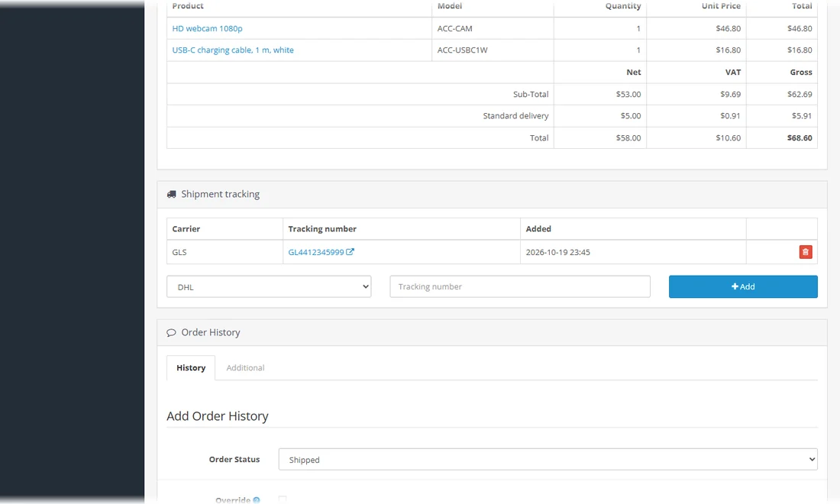Open the Order Status dropdown showing Shipped
Viewport: 840px width, 504px height.
(x=548, y=460)
